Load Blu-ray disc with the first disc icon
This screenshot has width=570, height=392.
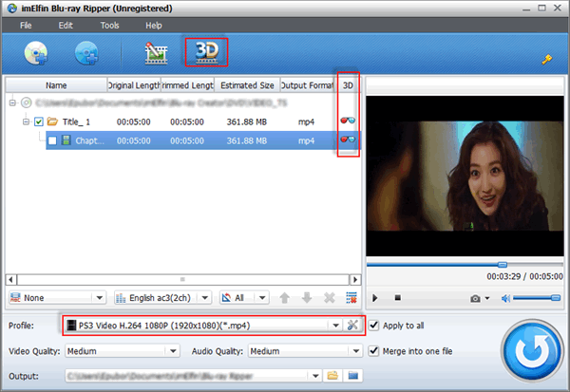tap(36, 53)
